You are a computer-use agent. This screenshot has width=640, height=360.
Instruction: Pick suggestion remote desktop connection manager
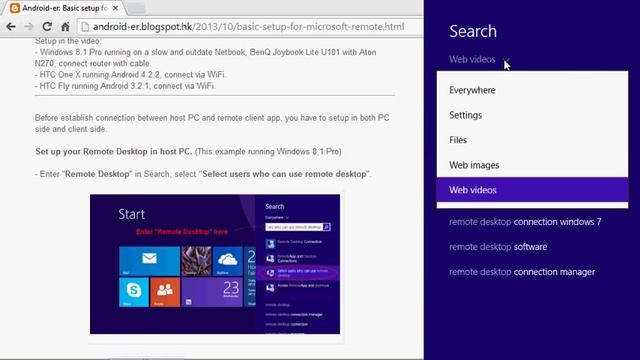522,272
